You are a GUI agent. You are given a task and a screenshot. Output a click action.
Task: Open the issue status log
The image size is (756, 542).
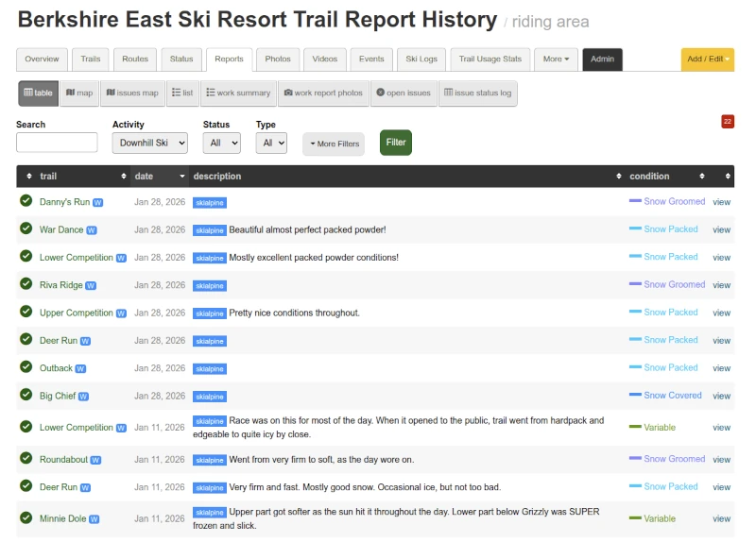click(x=478, y=93)
